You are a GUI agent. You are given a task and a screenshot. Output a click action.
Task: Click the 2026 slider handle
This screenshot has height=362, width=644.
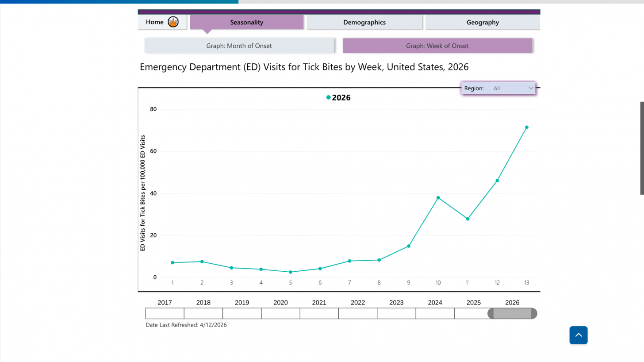coord(512,313)
